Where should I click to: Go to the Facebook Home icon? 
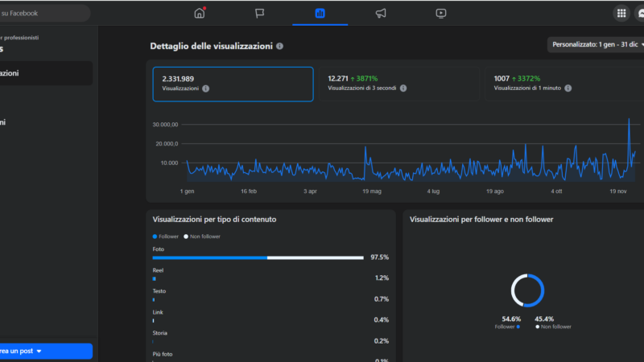coord(200,13)
